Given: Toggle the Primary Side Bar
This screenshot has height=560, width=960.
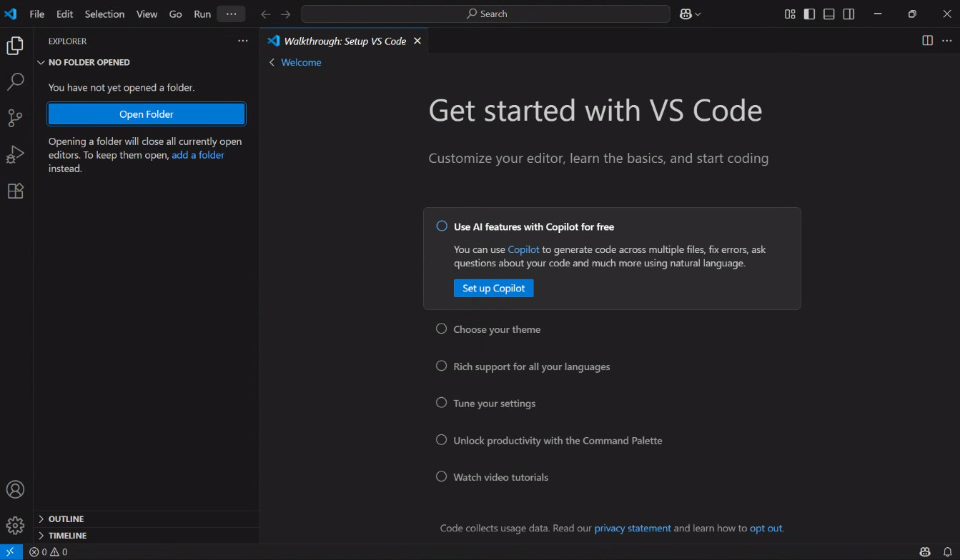Looking at the screenshot, I should 809,14.
